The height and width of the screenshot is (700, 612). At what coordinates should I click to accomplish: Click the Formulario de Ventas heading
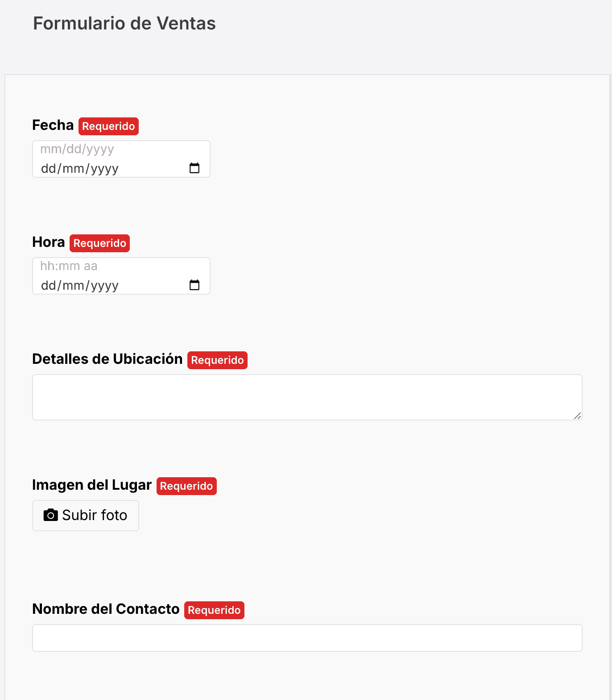[124, 23]
